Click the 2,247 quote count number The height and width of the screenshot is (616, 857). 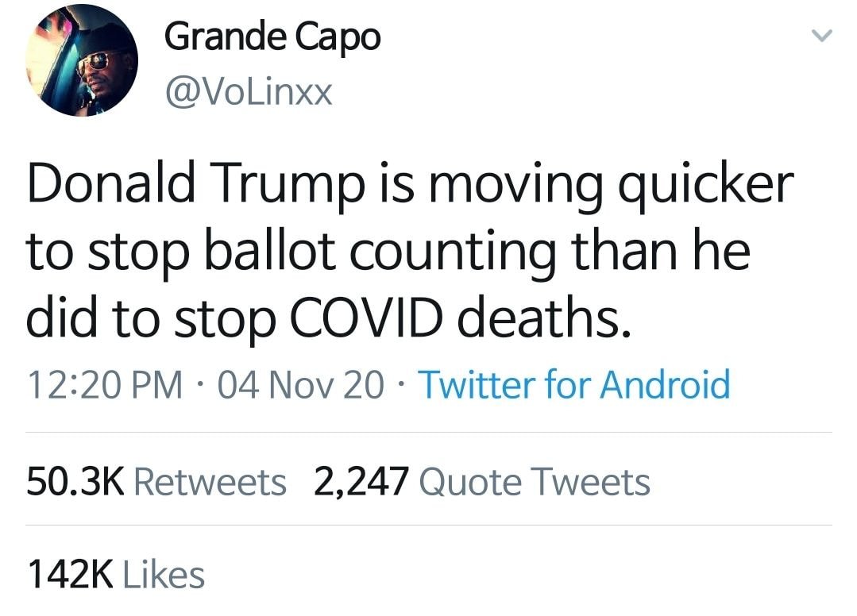361,482
